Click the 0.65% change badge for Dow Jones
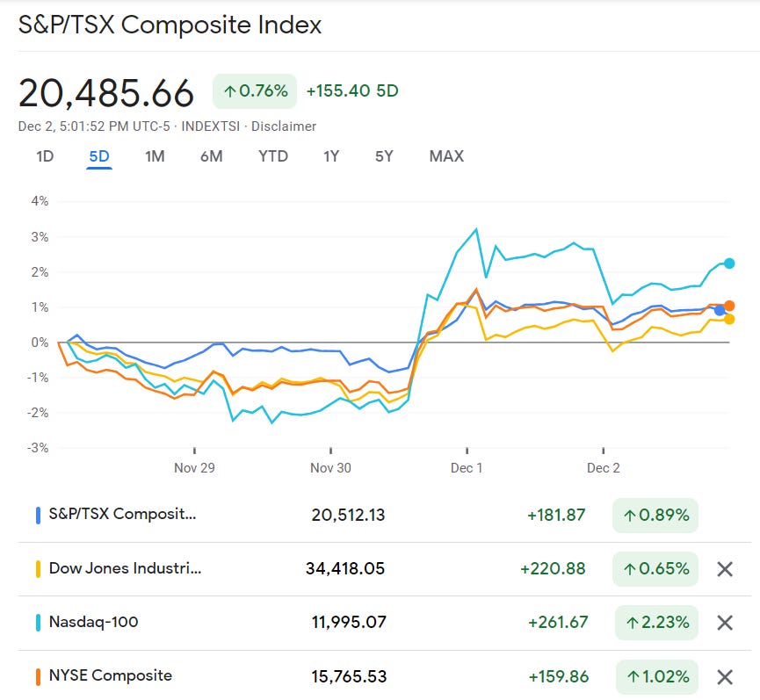 (655, 569)
